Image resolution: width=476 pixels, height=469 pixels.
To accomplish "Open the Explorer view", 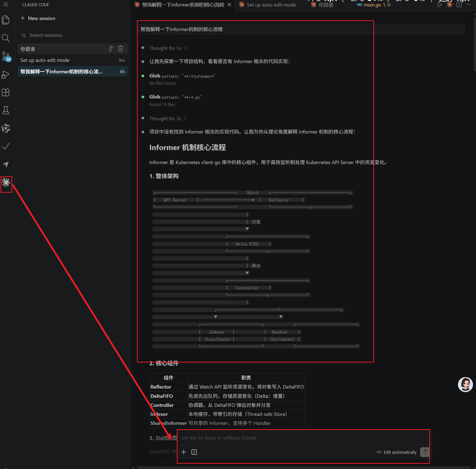I will tap(6, 20).
